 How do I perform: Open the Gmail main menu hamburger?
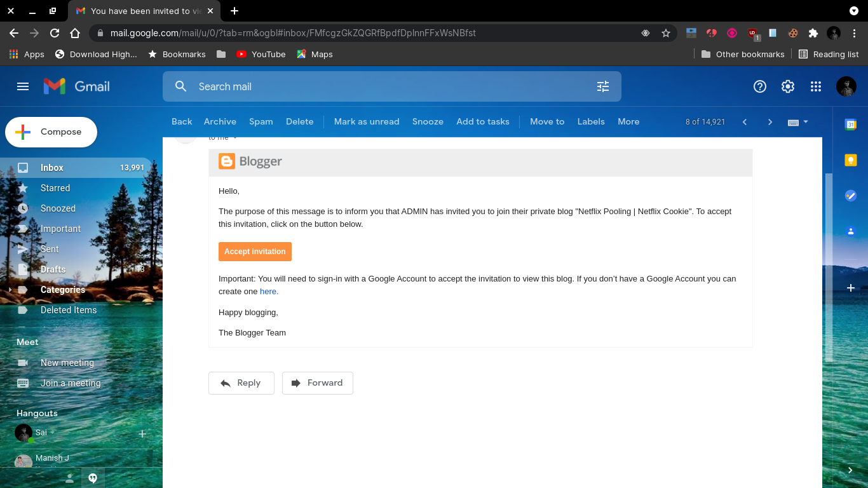pyautogui.click(x=23, y=86)
